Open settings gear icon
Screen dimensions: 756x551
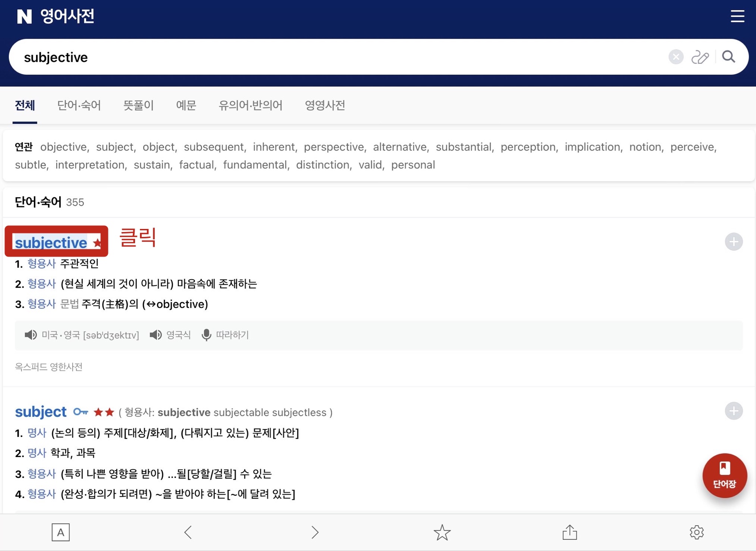pos(697,532)
